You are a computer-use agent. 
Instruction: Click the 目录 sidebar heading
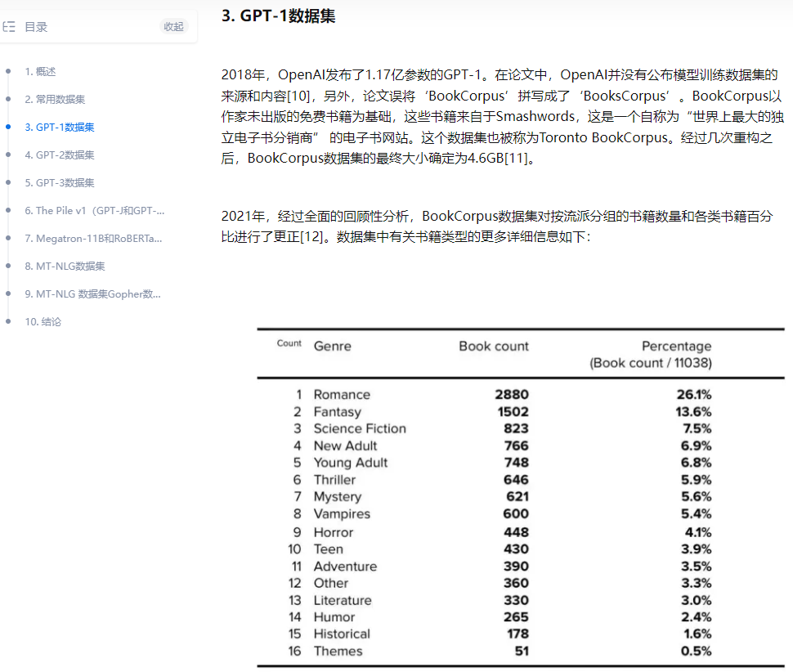[x=36, y=27]
